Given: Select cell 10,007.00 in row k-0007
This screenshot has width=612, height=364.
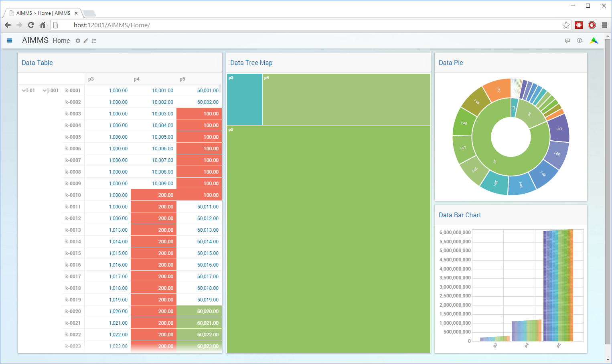Looking at the screenshot, I should point(154,160).
